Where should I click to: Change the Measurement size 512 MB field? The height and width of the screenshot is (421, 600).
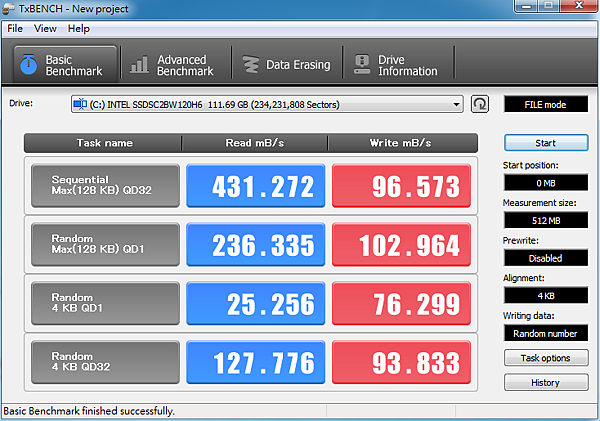click(546, 220)
